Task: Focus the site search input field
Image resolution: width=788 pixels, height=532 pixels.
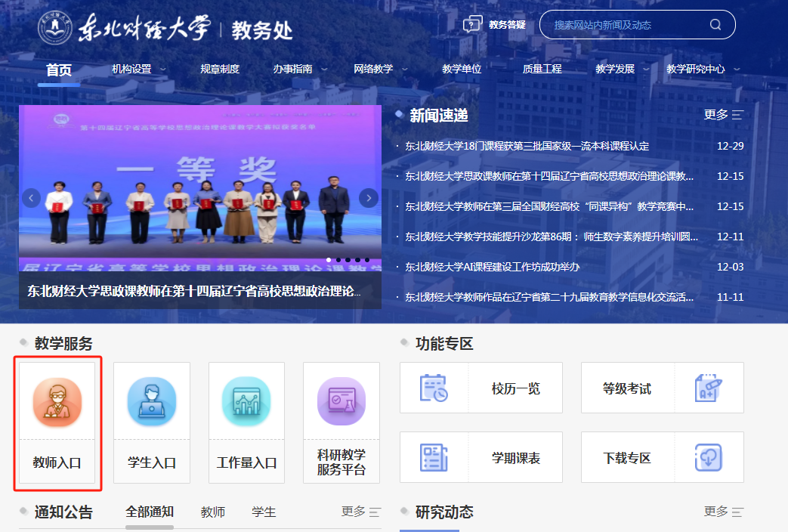Action: click(x=628, y=25)
